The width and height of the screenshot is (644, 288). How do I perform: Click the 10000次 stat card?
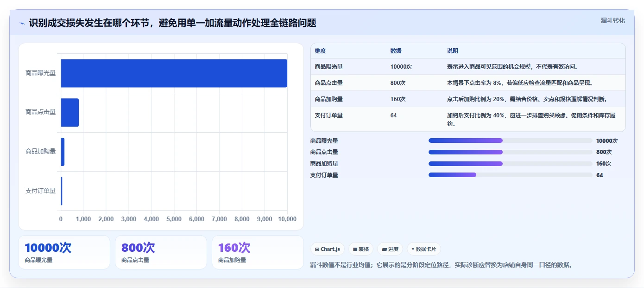pyautogui.click(x=64, y=252)
